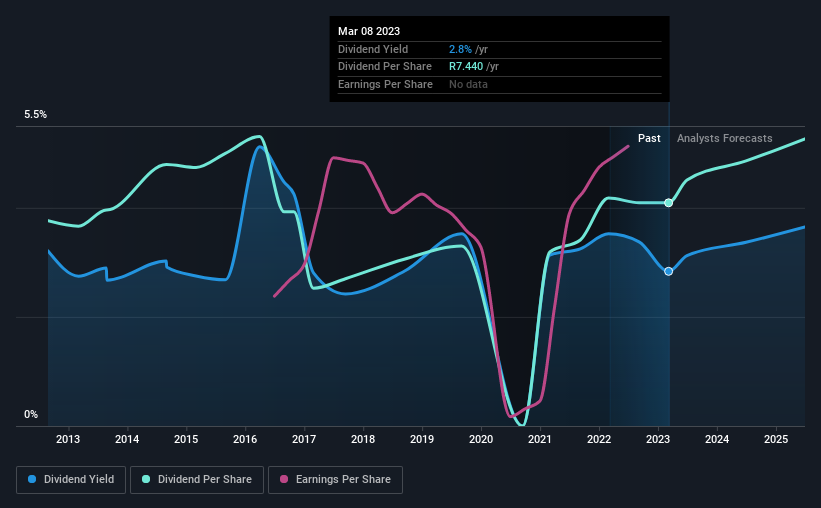Toggle the Dividend Per Share legend button
Viewport: 821px width, 508px height.
tap(197, 480)
